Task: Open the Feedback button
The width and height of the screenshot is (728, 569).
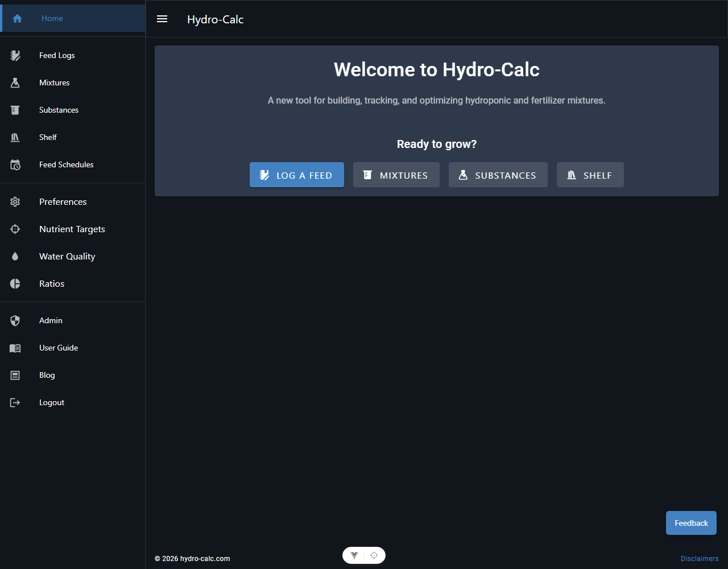Action: point(691,523)
